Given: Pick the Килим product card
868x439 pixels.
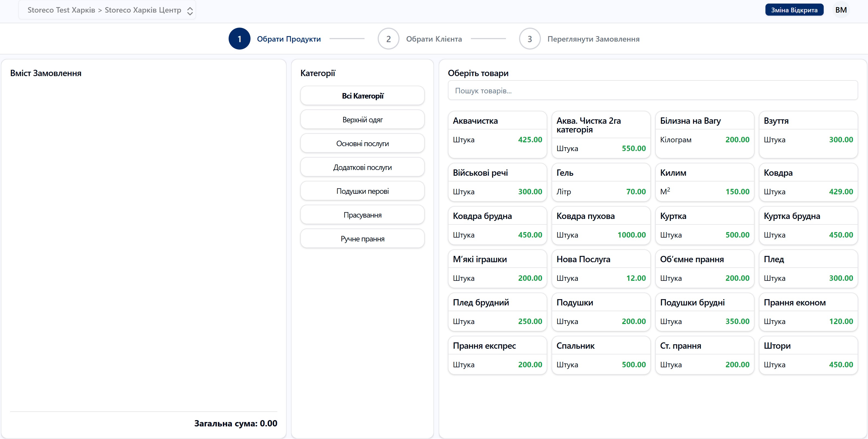Looking at the screenshot, I should pyautogui.click(x=704, y=182).
